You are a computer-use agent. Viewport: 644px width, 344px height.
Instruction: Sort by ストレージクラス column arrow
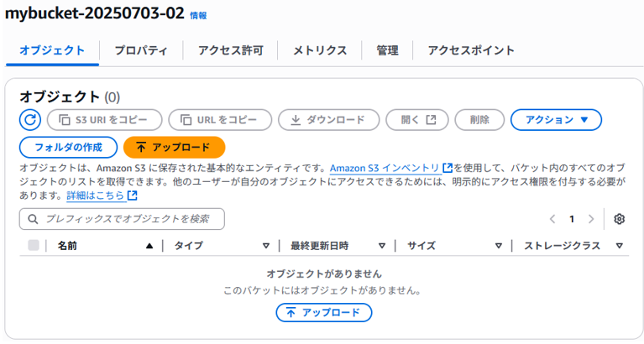619,246
